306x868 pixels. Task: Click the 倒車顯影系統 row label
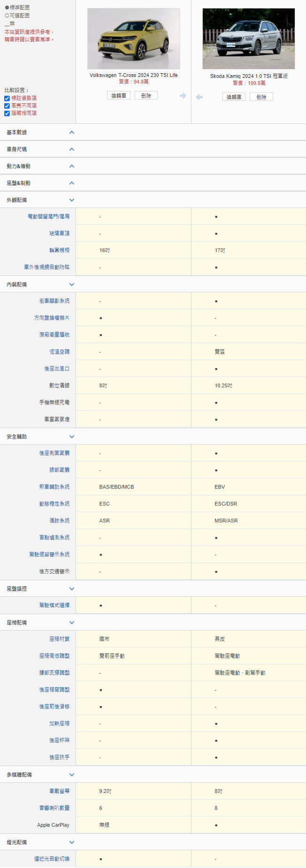coord(54,301)
